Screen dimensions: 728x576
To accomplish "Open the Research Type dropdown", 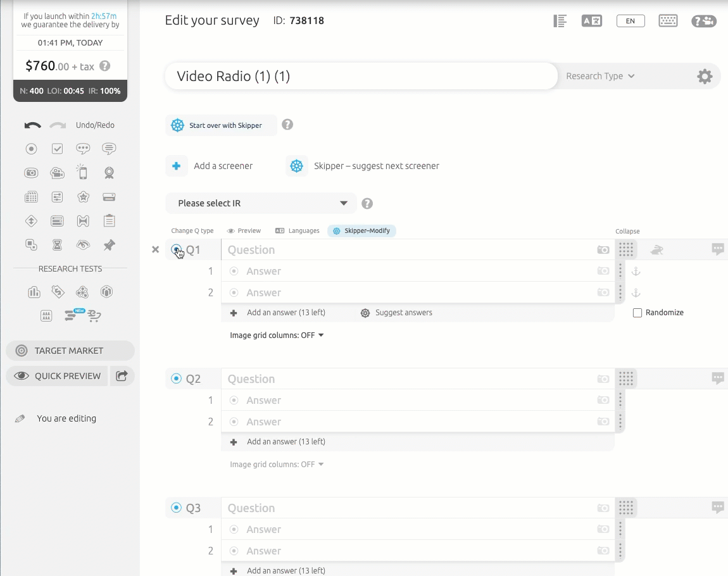I will click(x=600, y=76).
